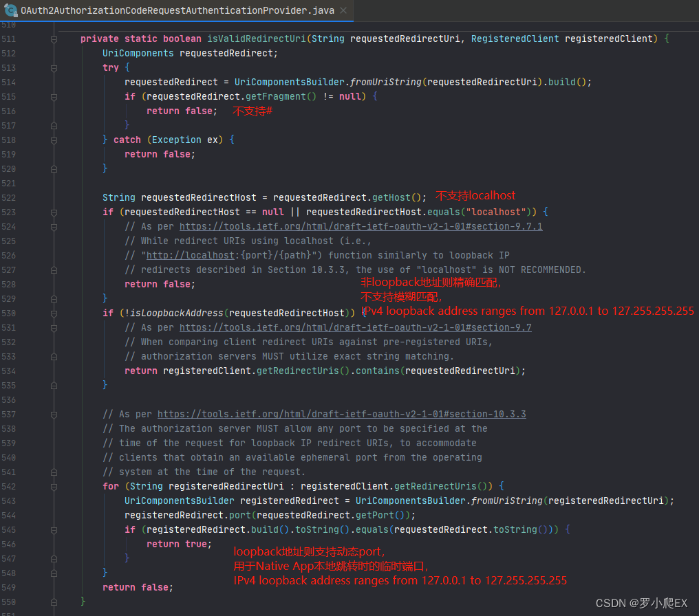Click the Java class icon in the tab
This screenshot has height=616, width=699.
pos(10,10)
